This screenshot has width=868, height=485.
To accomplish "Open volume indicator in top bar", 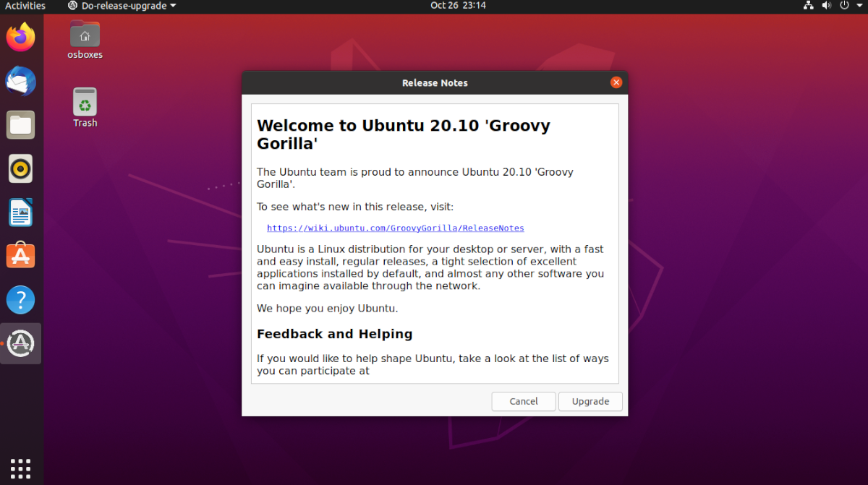I will [x=826, y=6].
